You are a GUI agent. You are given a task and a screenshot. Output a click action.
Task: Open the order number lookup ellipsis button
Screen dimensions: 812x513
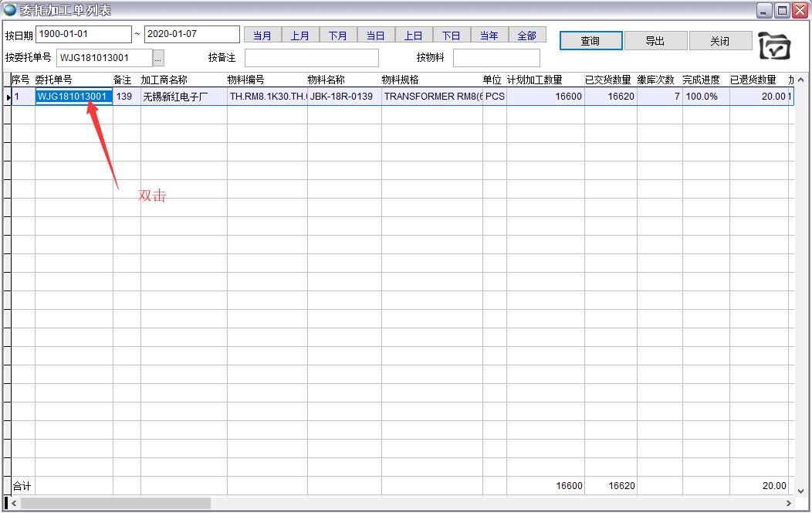(158, 58)
